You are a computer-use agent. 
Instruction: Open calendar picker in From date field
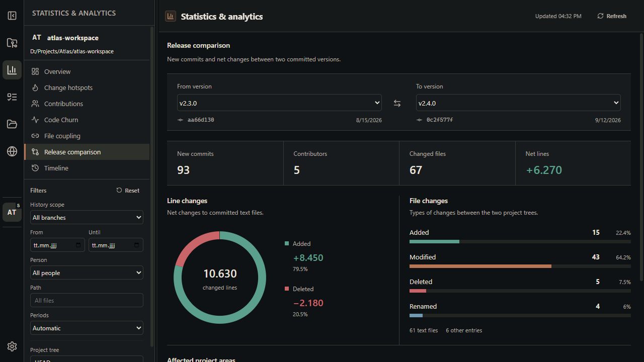coord(78,245)
